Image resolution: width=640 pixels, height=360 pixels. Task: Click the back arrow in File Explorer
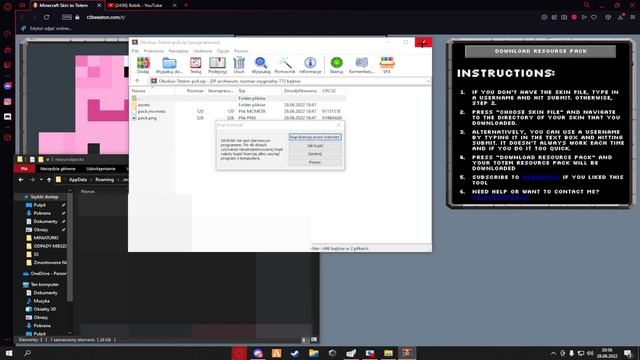[21, 180]
